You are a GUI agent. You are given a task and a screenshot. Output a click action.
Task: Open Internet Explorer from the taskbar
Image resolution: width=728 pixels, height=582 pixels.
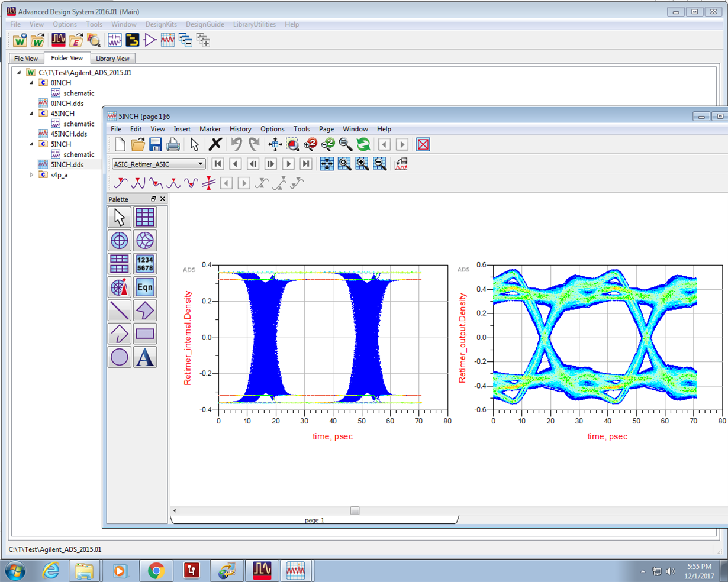pyautogui.click(x=51, y=571)
